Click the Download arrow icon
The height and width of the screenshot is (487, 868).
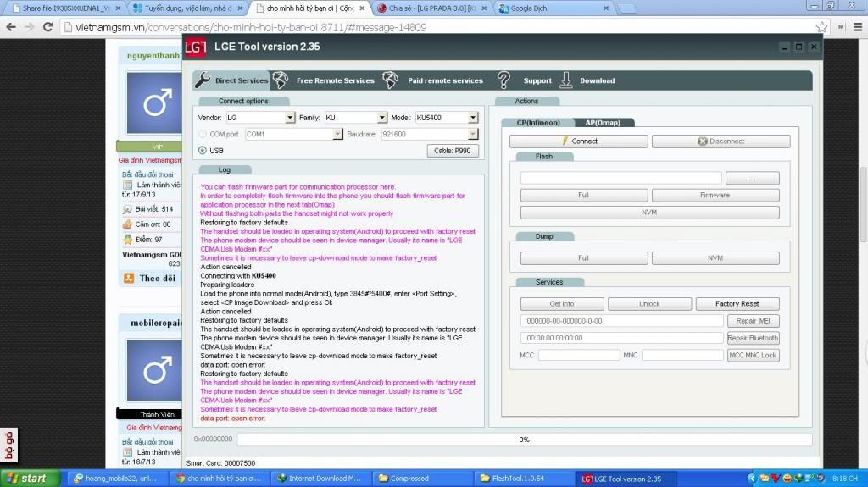[565, 80]
